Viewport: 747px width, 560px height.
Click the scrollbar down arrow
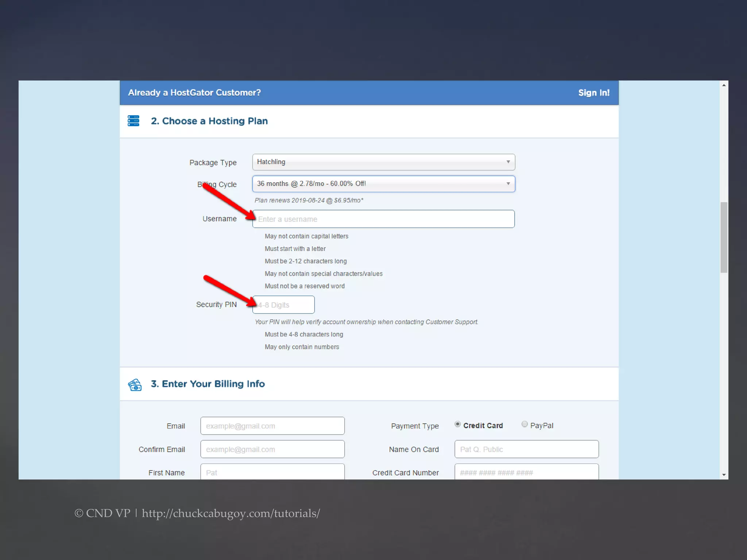pyautogui.click(x=724, y=475)
